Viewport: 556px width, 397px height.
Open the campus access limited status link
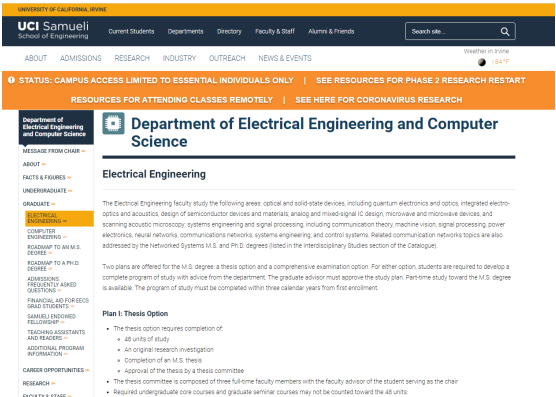(x=156, y=80)
